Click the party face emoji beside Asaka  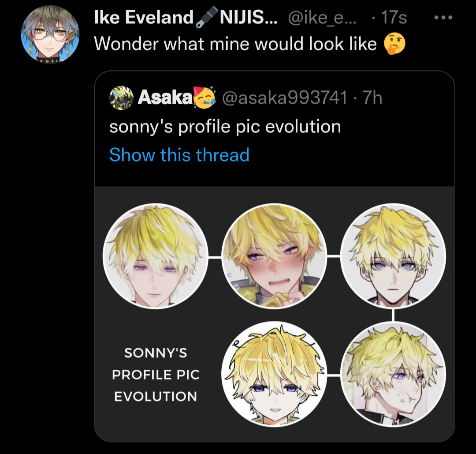point(205,98)
